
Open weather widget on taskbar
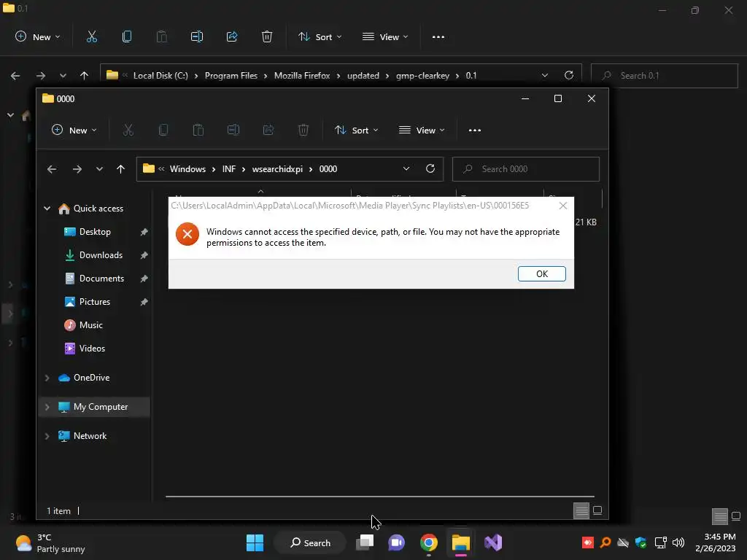coord(50,543)
